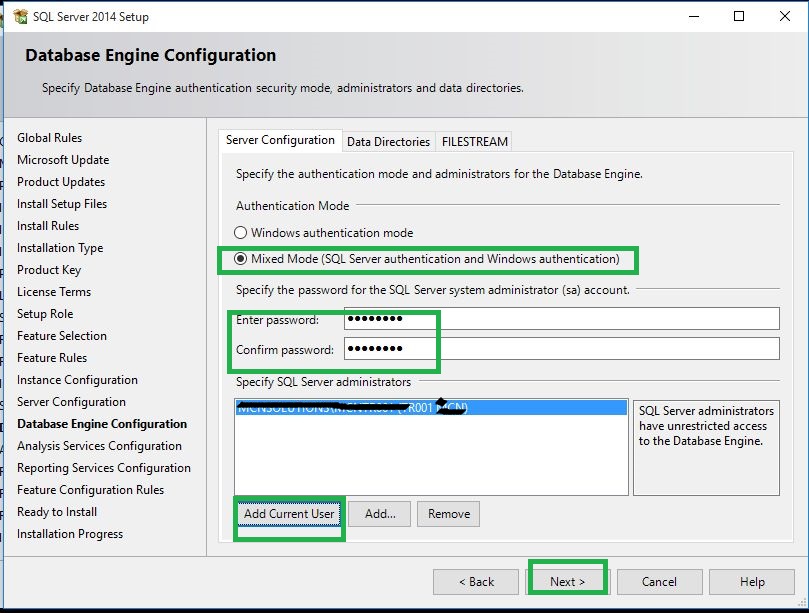Click Analysis Services Configuration step
This screenshot has height=613, width=809.
click(99, 446)
